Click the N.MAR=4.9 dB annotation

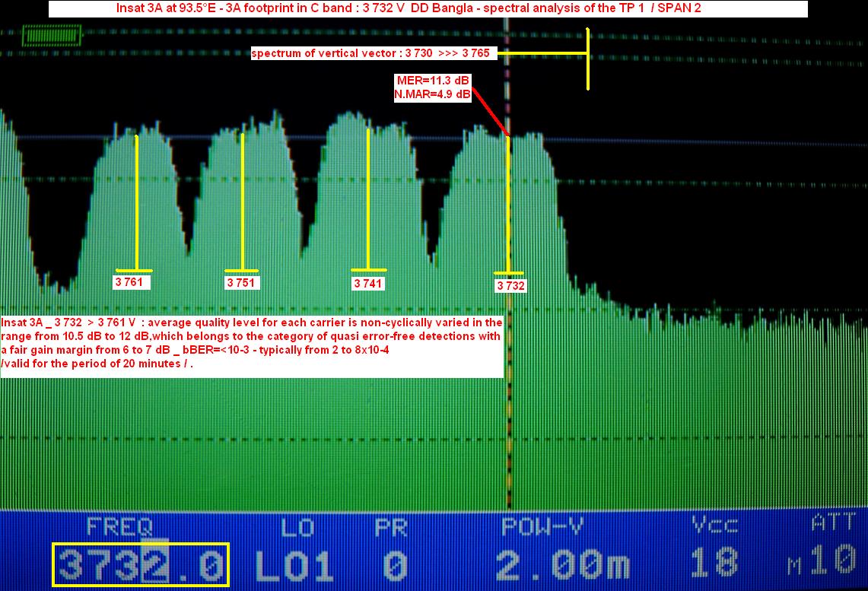pos(433,96)
